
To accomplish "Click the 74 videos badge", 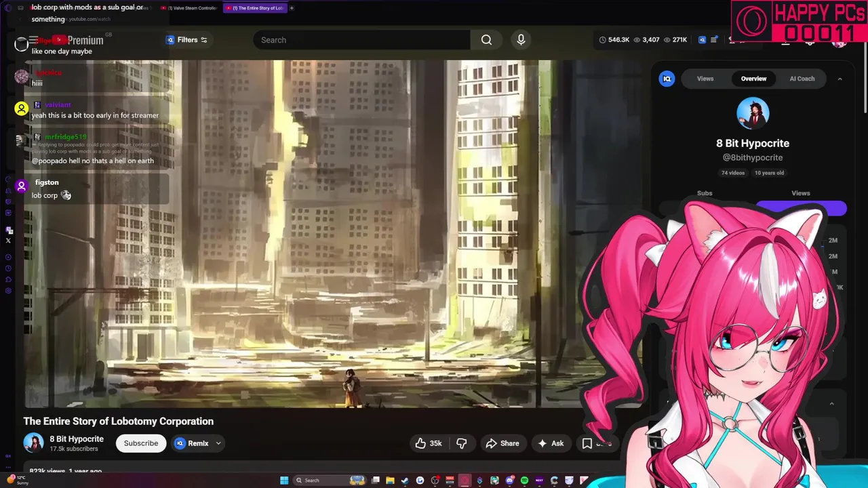I will point(733,173).
